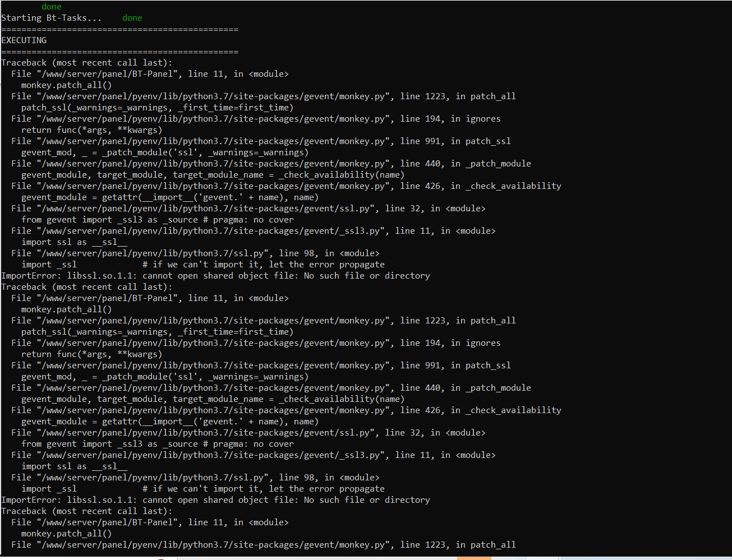This screenshot has height=560, width=732.
Task: Click 'python3.7/ssl.py, line 98' in second traceback
Action: [195, 478]
